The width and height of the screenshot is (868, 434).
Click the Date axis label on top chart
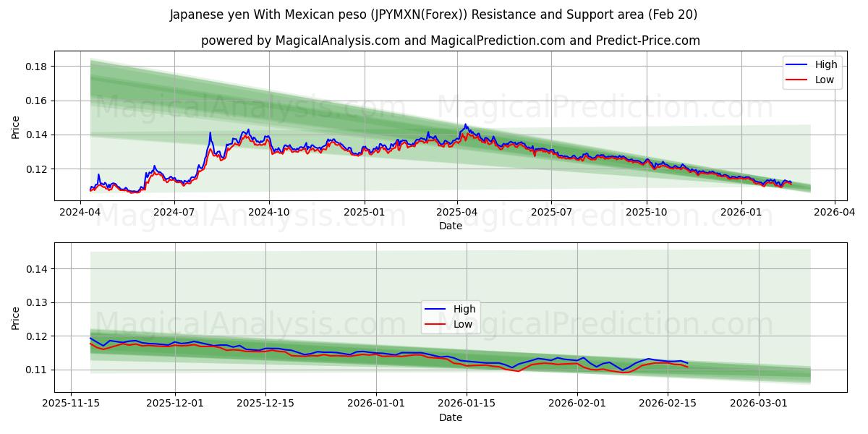(x=450, y=226)
